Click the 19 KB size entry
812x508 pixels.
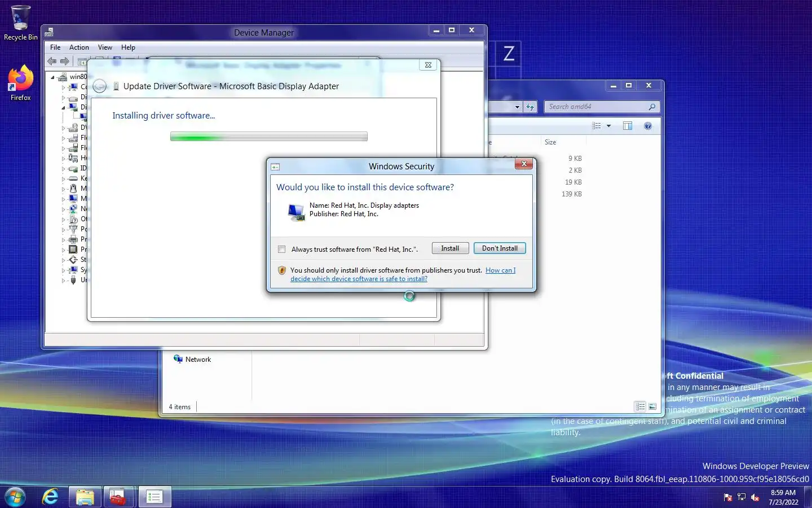click(x=573, y=182)
